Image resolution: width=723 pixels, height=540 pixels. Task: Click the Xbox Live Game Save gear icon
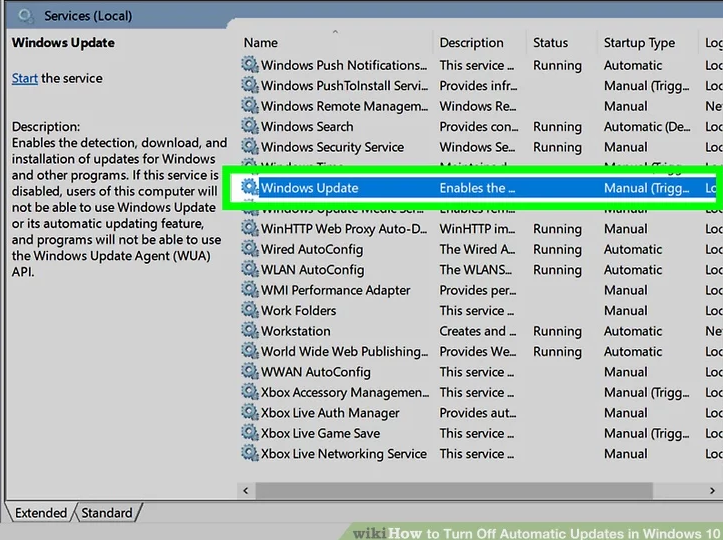tap(249, 433)
